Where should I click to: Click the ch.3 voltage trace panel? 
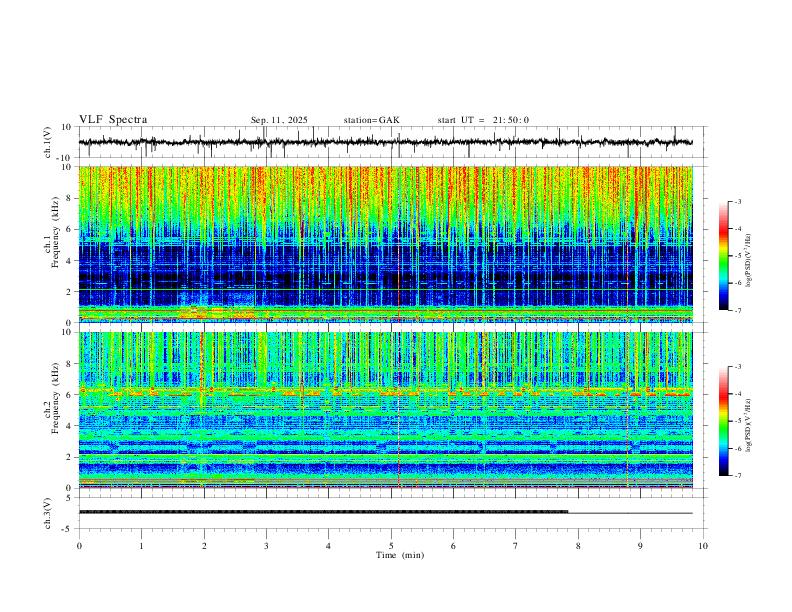392,513
